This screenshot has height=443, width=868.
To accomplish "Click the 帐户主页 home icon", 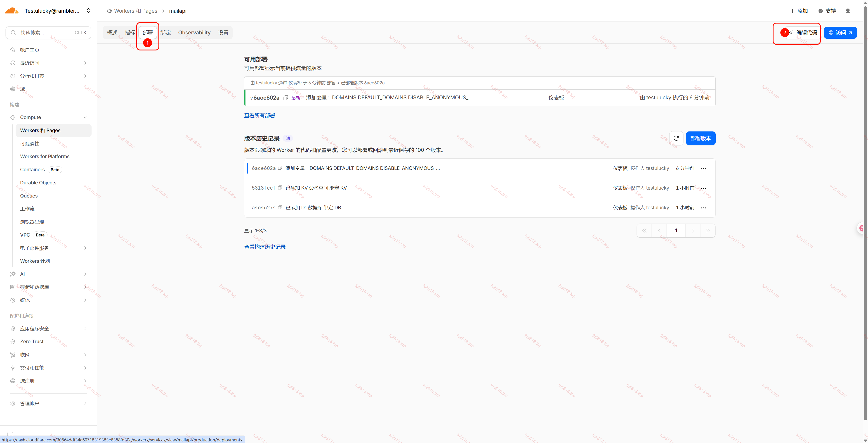I will tap(13, 50).
